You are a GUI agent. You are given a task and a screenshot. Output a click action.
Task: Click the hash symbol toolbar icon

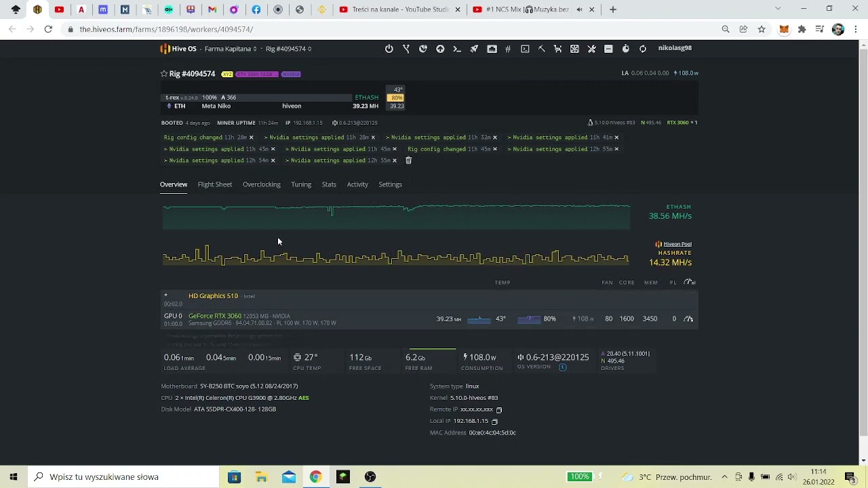tap(508, 49)
